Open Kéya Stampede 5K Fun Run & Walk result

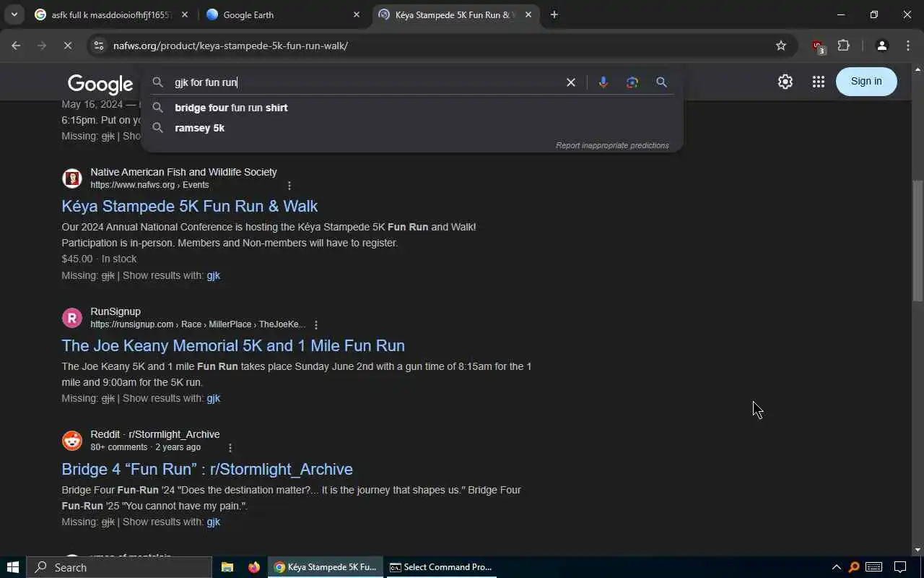click(x=190, y=206)
